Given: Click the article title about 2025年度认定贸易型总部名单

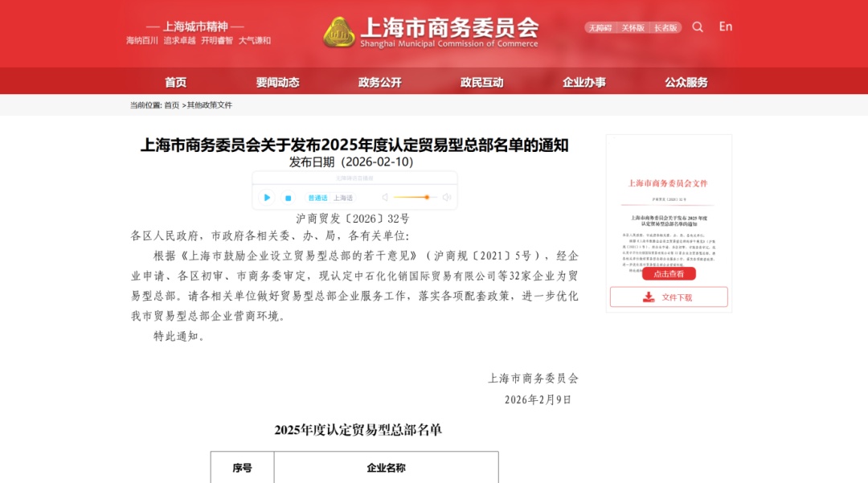Looking at the screenshot, I should point(354,145).
